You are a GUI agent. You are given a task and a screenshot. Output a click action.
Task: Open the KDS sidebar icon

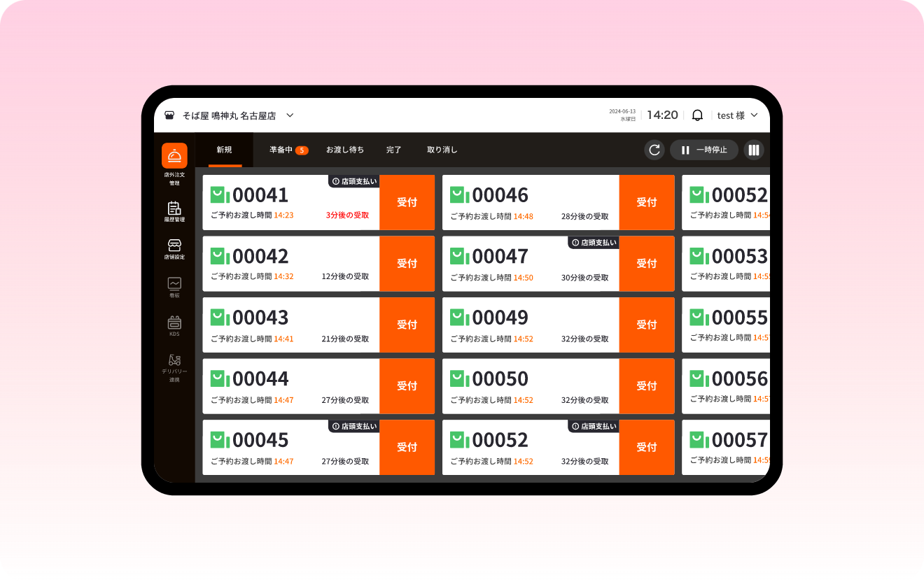(x=174, y=322)
